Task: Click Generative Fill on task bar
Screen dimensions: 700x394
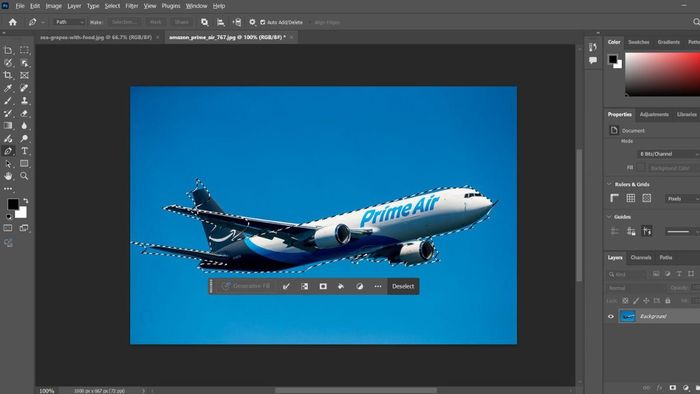Action: [x=246, y=286]
